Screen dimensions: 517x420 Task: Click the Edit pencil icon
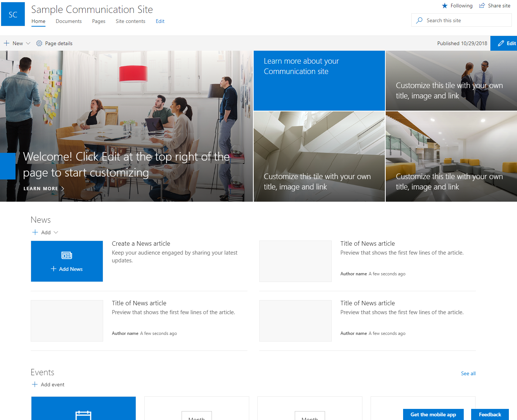[501, 43]
